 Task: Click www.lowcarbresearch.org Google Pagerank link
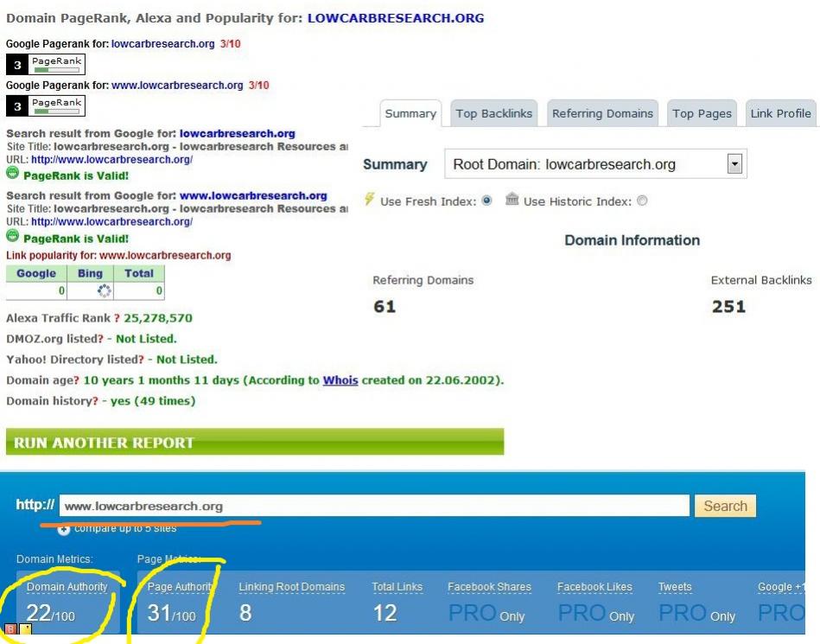click(x=177, y=86)
